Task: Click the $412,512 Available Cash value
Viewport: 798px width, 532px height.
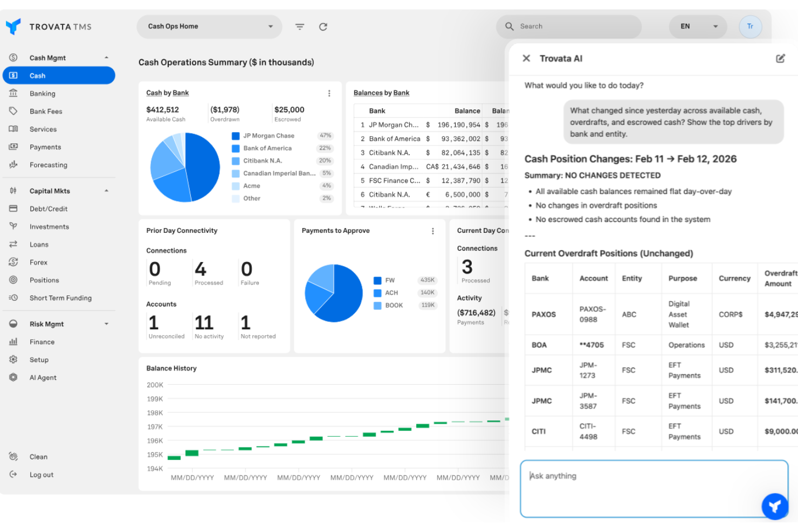Action: pyautogui.click(x=162, y=109)
